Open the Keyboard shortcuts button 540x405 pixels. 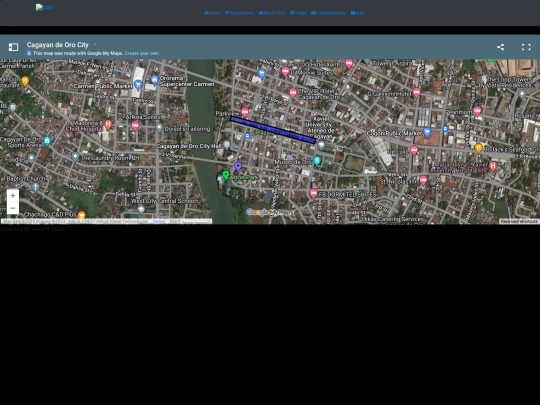[519, 221]
